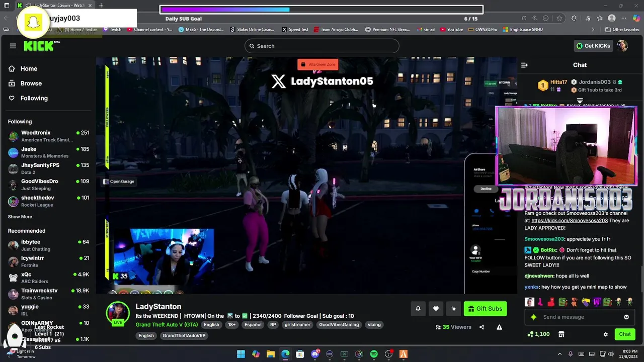Image resolution: width=644 pixels, height=362 pixels.
Task: Open Microsoft Store from taskbar
Action: 300,354
